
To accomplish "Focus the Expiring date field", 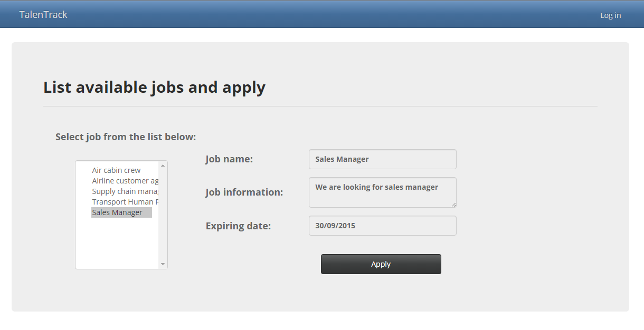I will [382, 226].
